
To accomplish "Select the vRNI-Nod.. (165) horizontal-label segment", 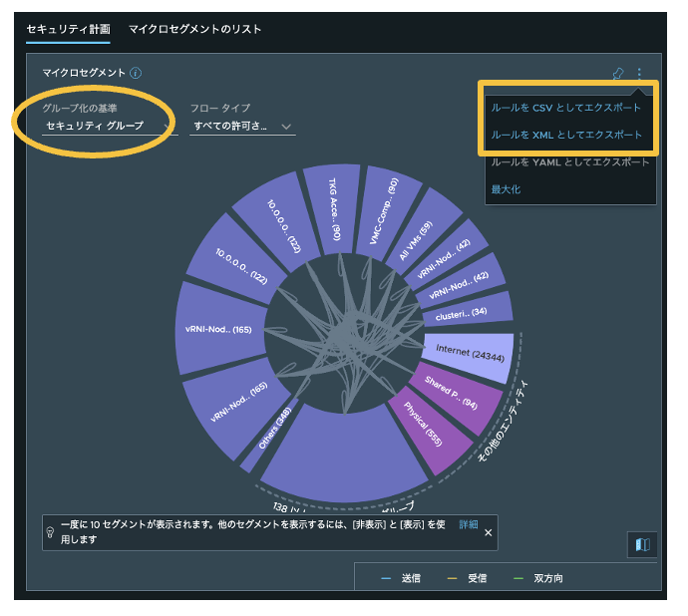I will coord(219,329).
